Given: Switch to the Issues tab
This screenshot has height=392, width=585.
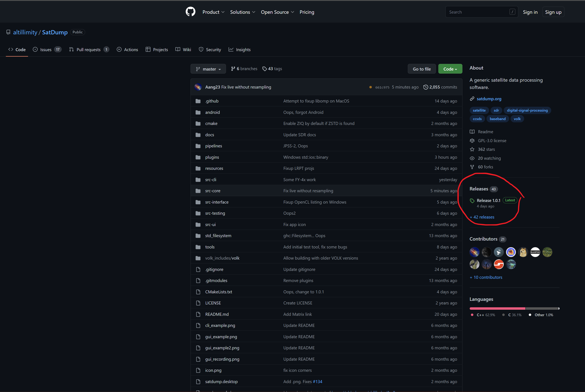Looking at the screenshot, I should coord(47,50).
